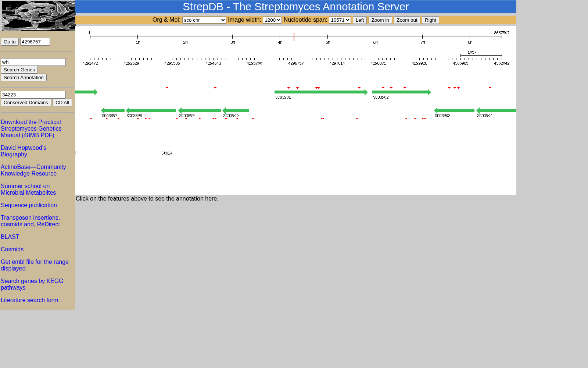Click the CD All button
The height and width of the screenshot is (368, 588).
click(62, 102)
